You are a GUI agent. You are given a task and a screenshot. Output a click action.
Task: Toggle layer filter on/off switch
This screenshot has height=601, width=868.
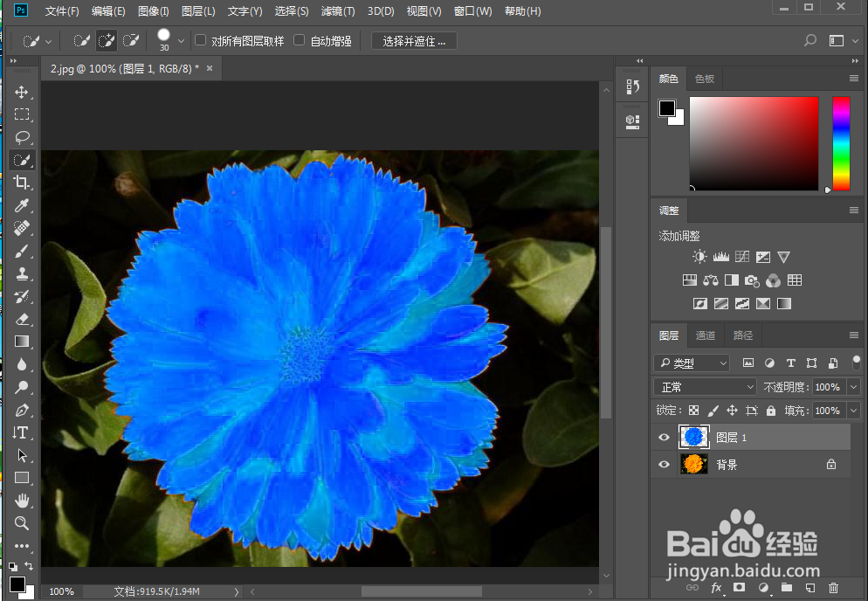click(857, 363)
